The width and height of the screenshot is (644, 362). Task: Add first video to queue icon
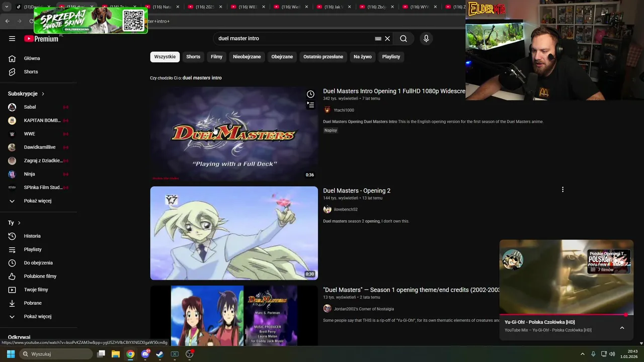coord(310,105)
